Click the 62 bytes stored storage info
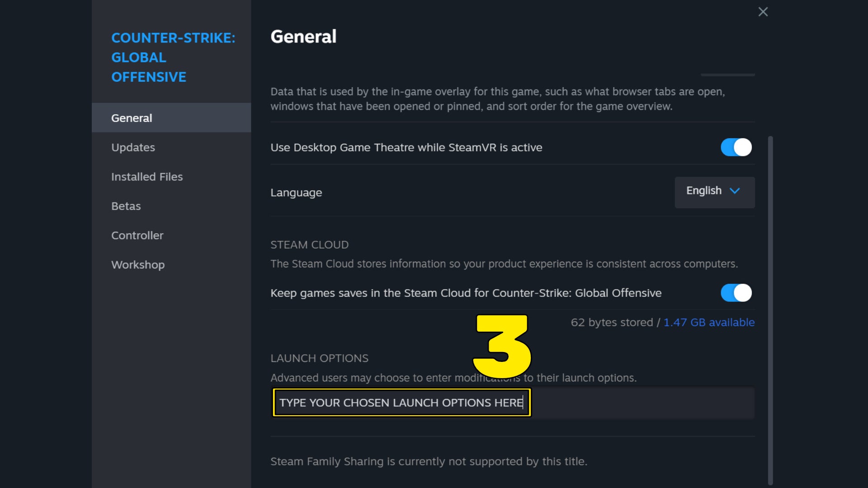The width and height of the screenshot is (868, 488). pos(613,322)
